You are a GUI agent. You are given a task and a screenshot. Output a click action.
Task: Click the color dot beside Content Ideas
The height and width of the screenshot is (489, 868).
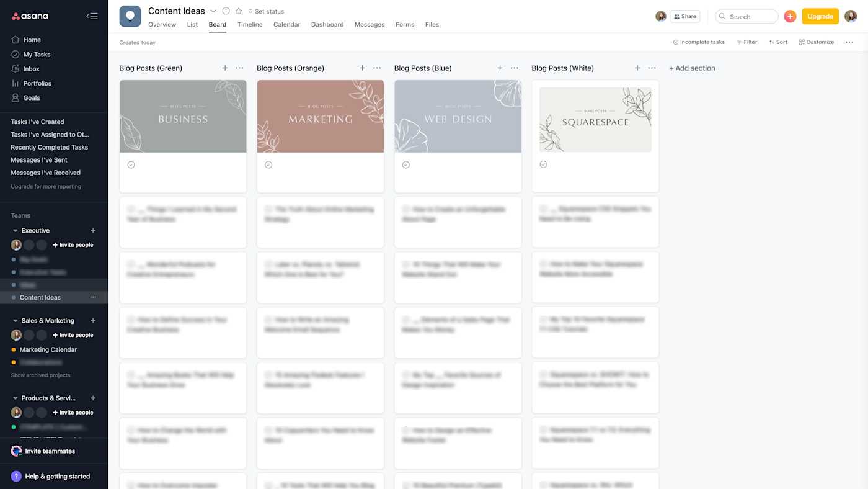click(14, 298)
